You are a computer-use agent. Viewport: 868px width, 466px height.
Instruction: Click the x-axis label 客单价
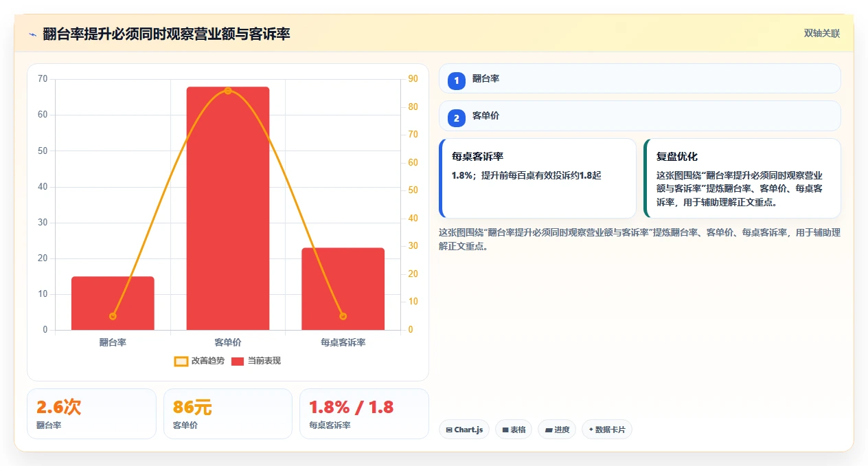[228, 342]
